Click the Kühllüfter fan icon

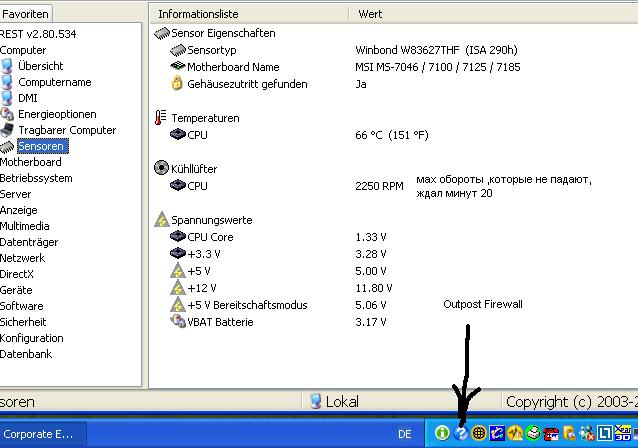(161, 168)
